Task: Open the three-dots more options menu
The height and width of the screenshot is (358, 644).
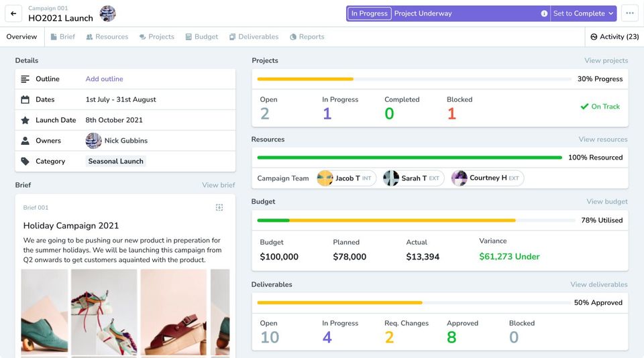Action: pos(630,13)
